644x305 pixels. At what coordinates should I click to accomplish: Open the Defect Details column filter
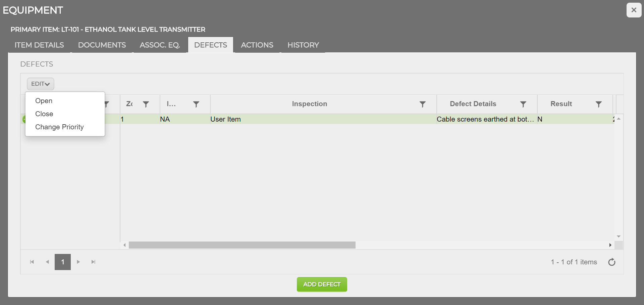click(523, 104)
